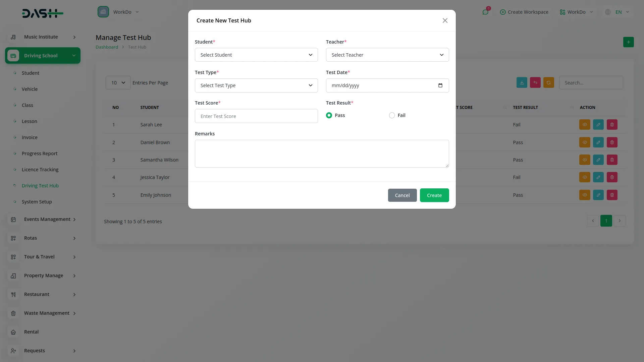Click the red undo reset icon
Screen dimensions: 644x362
pyautogui.click(x=535, y=83)
